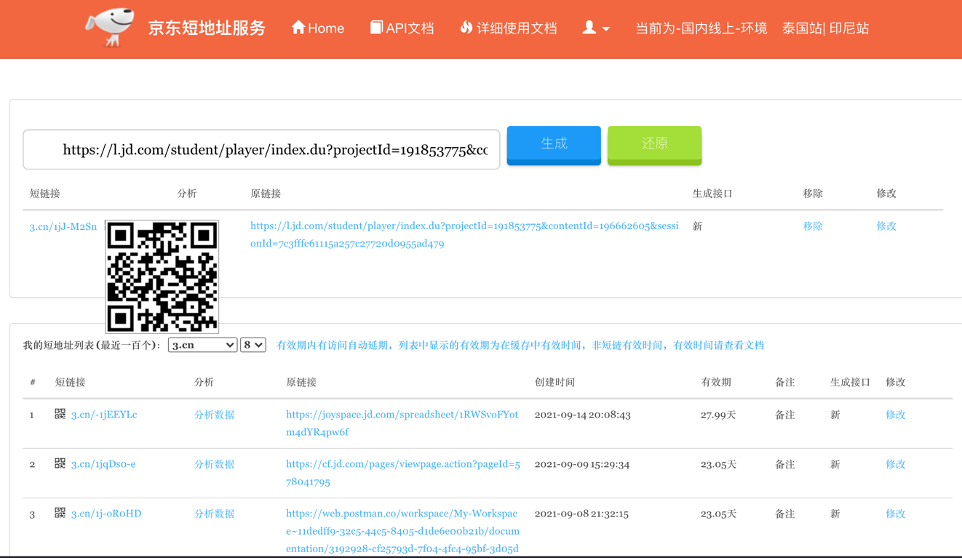Click 备注 in the 3.cn/1j-oRoHD row
962x558 pixels.
point(785,514)
